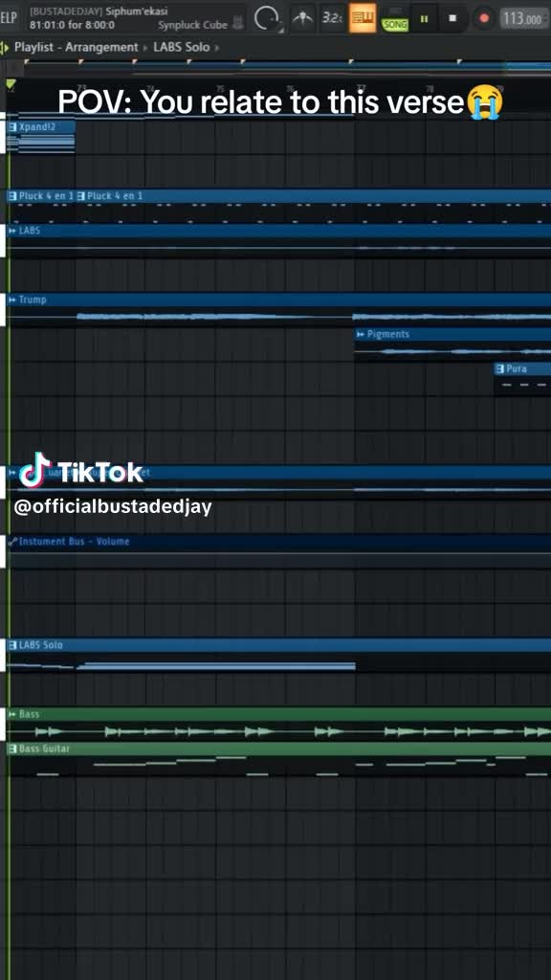This screenshot has width=551, height=980.
Task: Click the main pitch knob circle
Action: [267, 19]
